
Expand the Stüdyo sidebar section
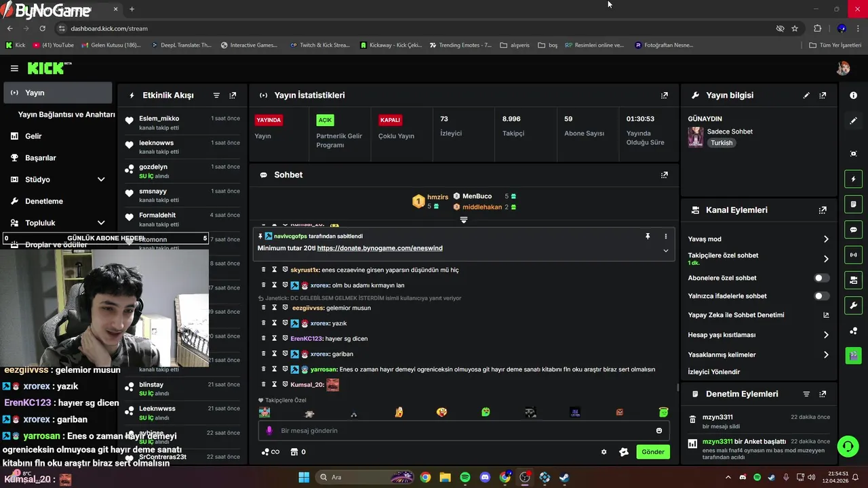101,180
